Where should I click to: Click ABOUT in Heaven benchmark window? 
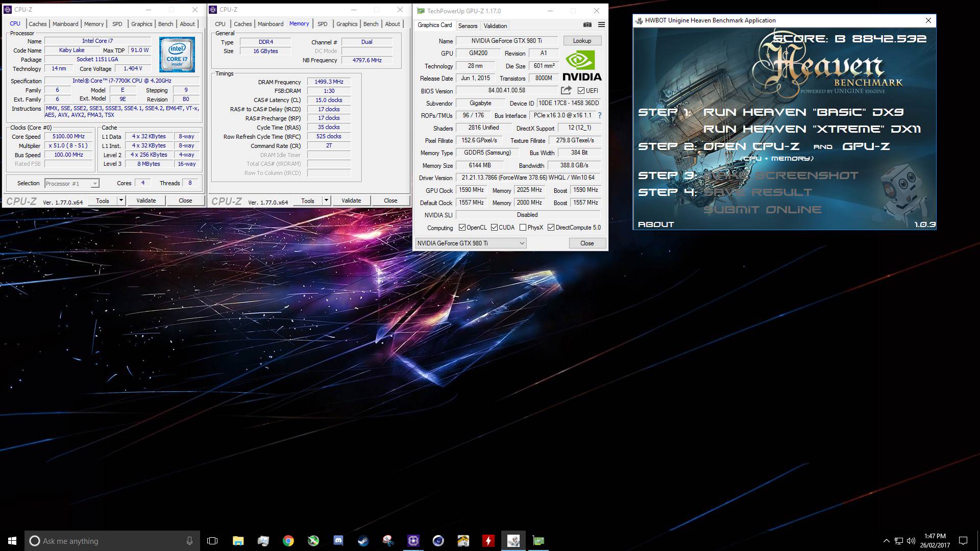click(x=656, y=224)
